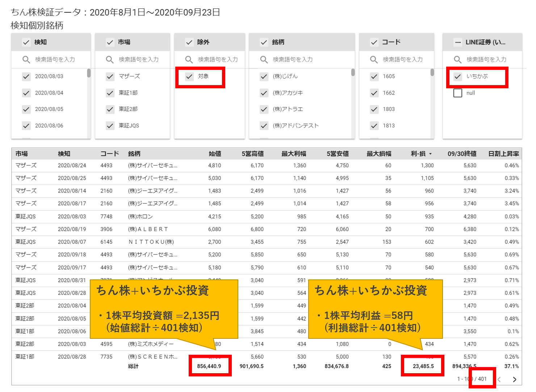
Task: Go to the next table page
Action: (514, 379)
